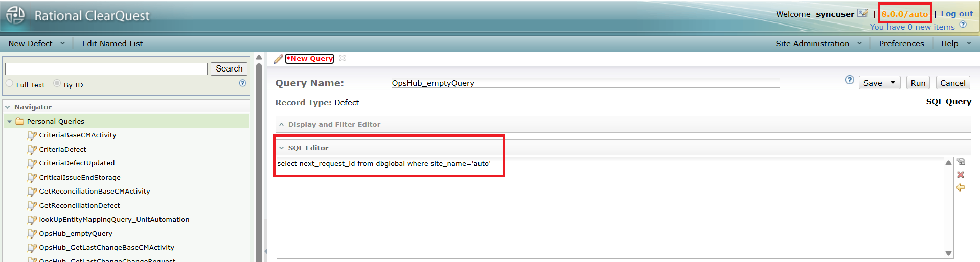This screenshot has width=980, height=262.
Task: Close the New Query tab
Action: [x=343, y=58]
